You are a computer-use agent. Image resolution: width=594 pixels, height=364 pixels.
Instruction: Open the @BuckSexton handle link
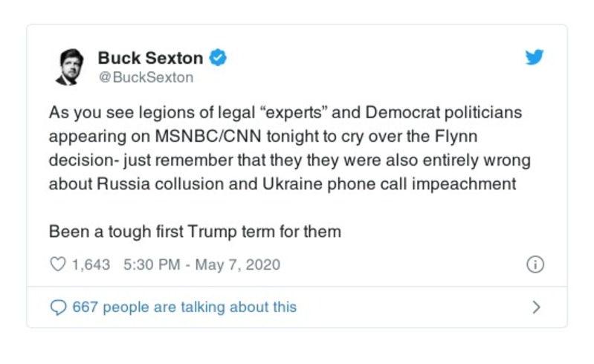point(145,77)
